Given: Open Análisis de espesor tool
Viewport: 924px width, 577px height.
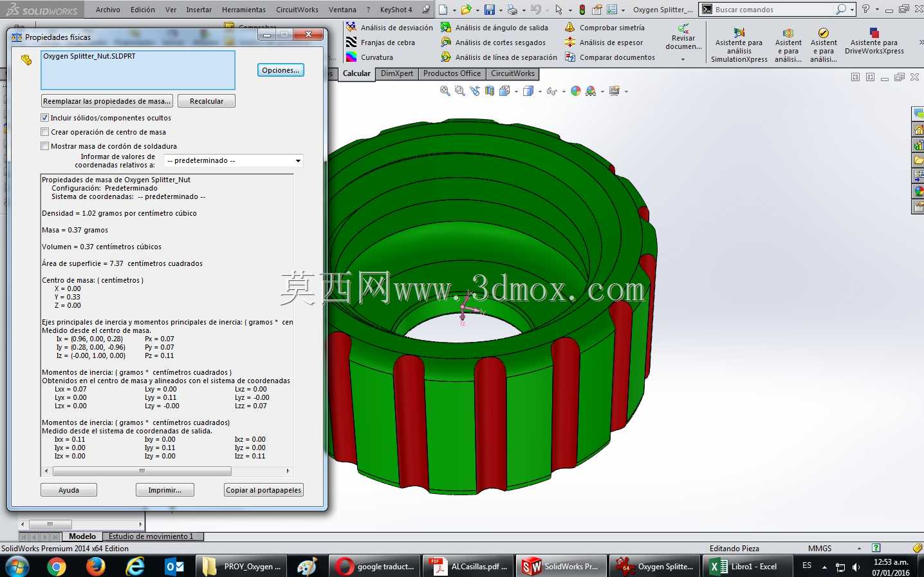Looking at the screenshot, I should (x=604, y=43).
